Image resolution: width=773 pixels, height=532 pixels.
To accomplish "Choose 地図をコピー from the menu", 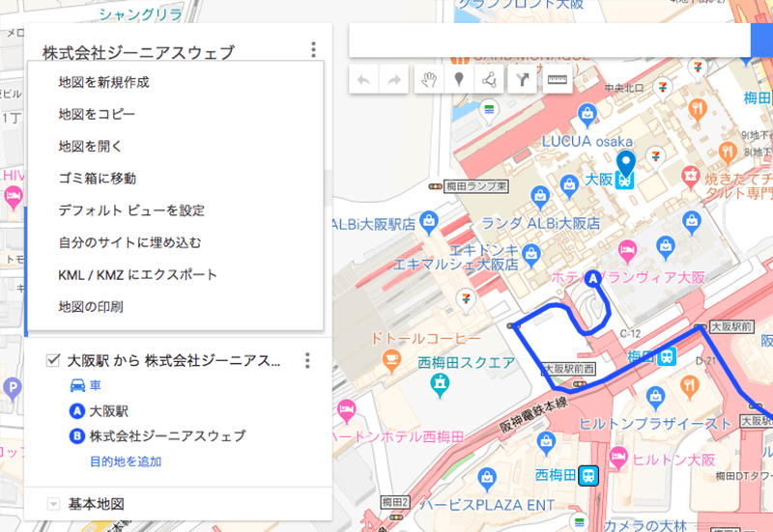I will (175, 114).
